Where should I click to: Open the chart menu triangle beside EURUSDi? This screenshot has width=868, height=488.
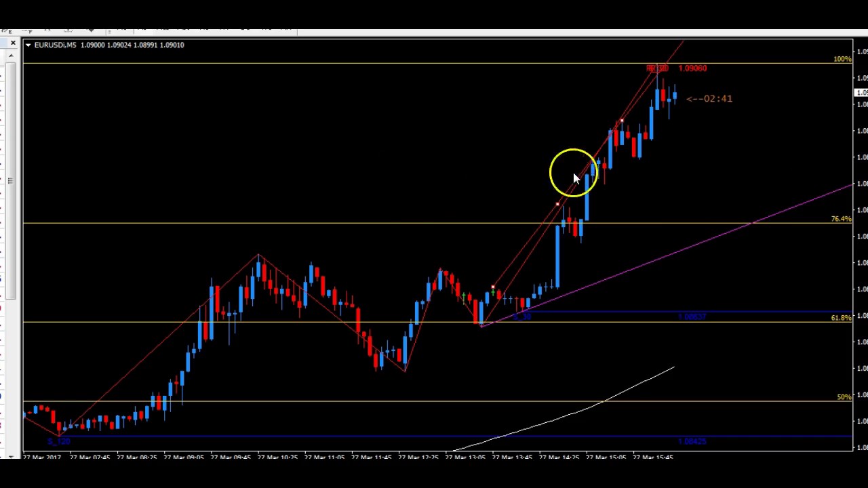(28, 45)
